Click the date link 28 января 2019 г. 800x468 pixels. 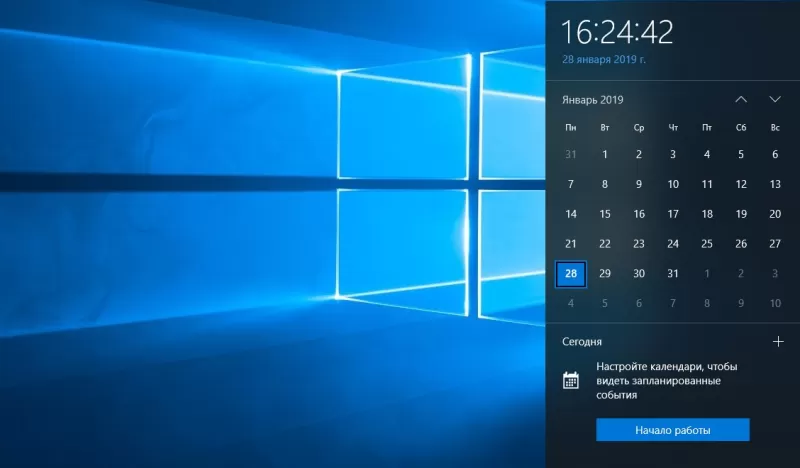[604, 59]
